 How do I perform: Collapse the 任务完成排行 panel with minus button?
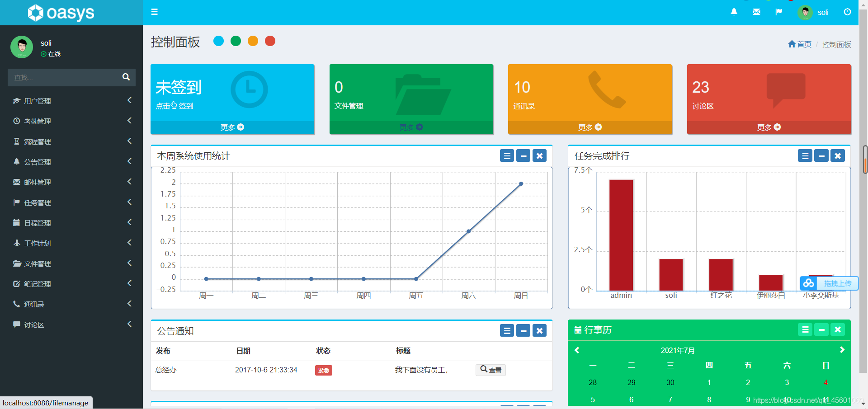[x=821, y=155]
